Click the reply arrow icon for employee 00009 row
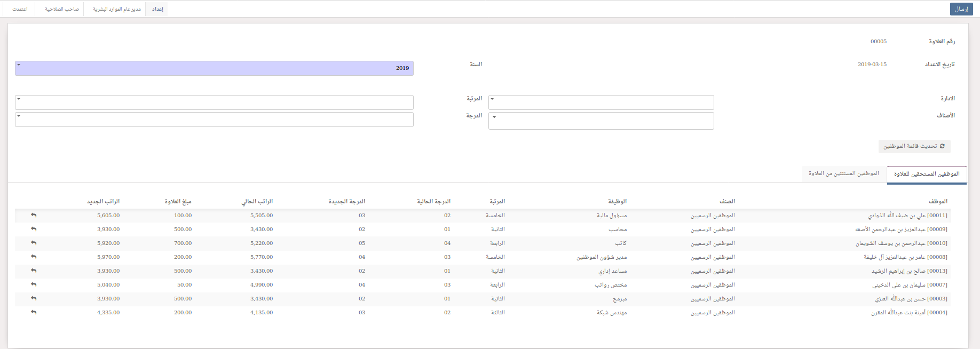Image resolution: width=980 pixels, height=349 pixels. click(x=34, y=229)
